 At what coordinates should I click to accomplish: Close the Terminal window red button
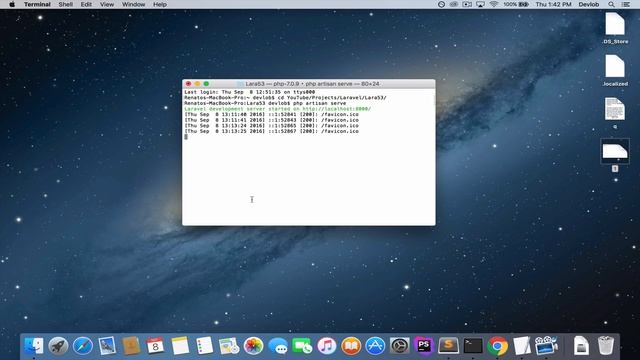[188, 84]
